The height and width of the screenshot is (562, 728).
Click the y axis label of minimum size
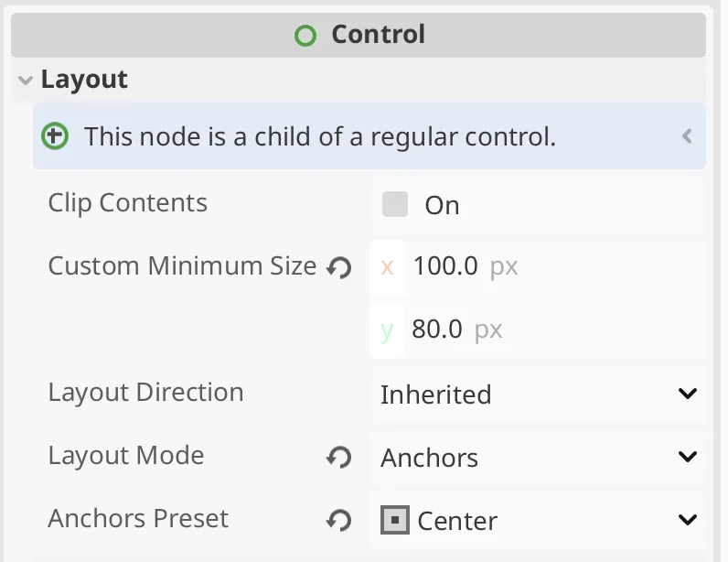[387, 331]
